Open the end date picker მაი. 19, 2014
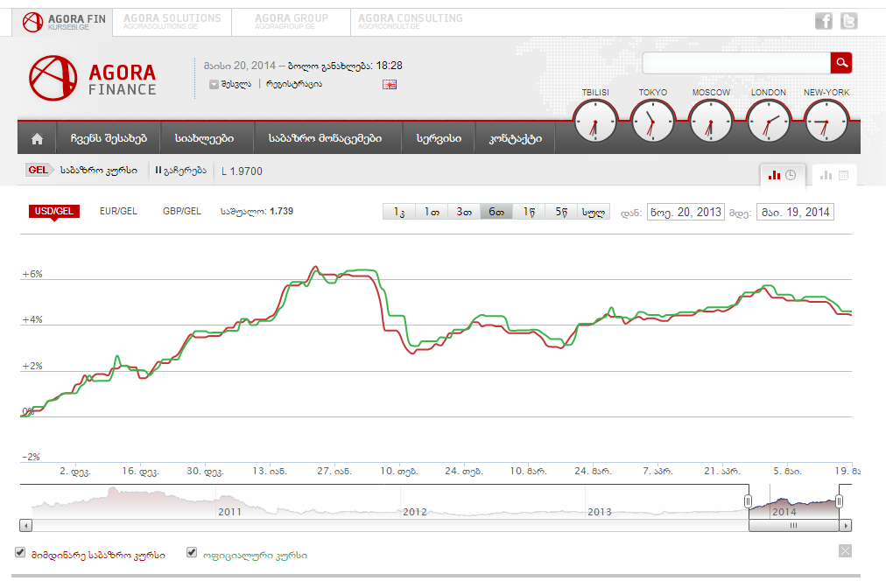The height and width of the screenshot is (588, 886). pos(794,212)
